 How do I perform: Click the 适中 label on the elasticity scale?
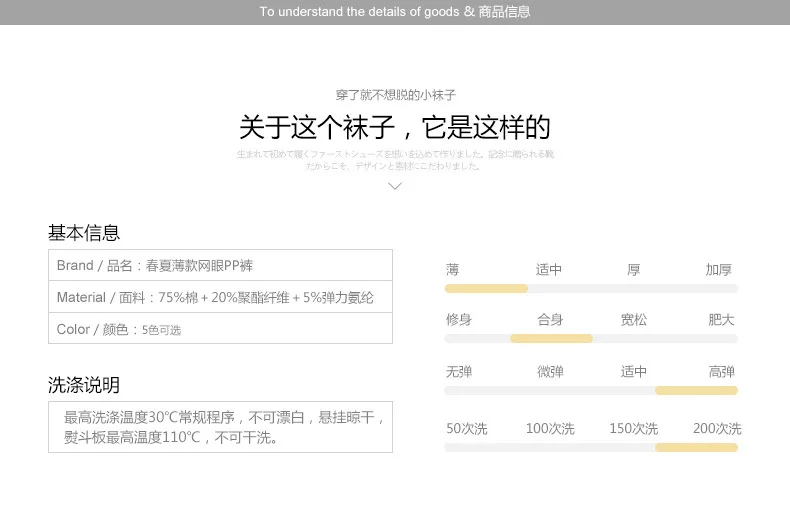click(634, 372)
